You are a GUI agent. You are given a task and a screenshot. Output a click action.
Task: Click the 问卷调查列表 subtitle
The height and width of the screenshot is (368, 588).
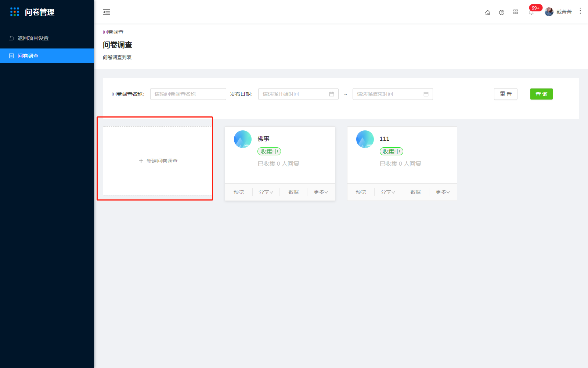[117, 57]
